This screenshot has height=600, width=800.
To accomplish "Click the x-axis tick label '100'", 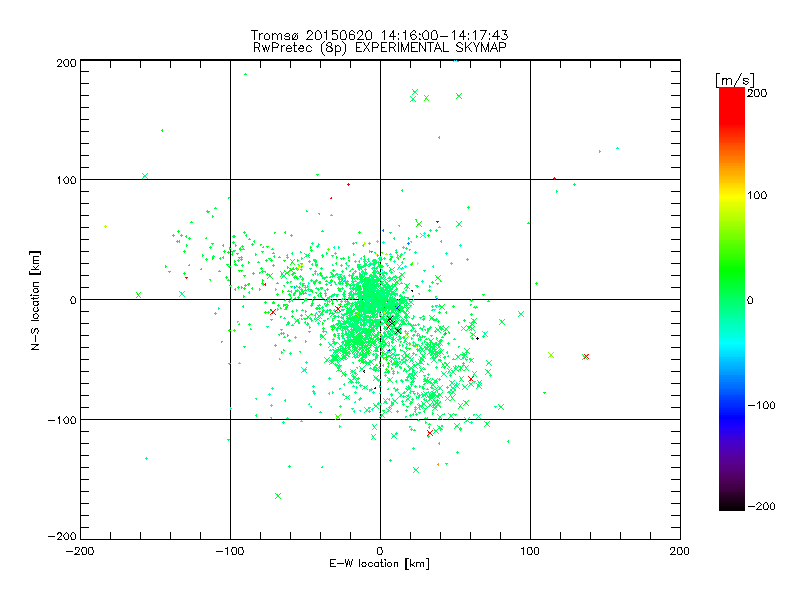I will (x=530, y=551).
